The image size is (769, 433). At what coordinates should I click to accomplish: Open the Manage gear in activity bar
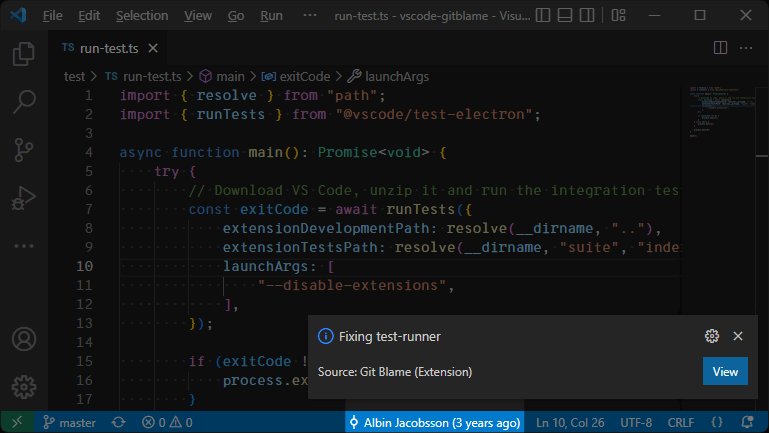(x=24, y=387)
